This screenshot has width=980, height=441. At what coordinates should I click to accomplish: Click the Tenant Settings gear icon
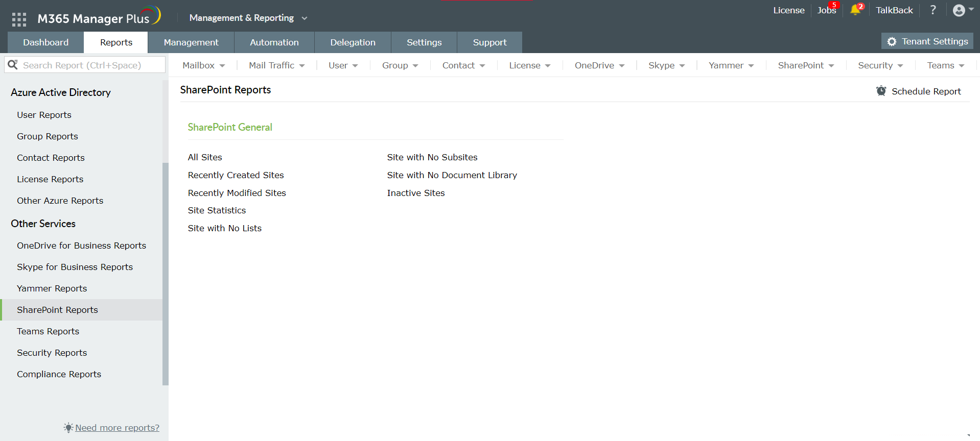(892, 42)
